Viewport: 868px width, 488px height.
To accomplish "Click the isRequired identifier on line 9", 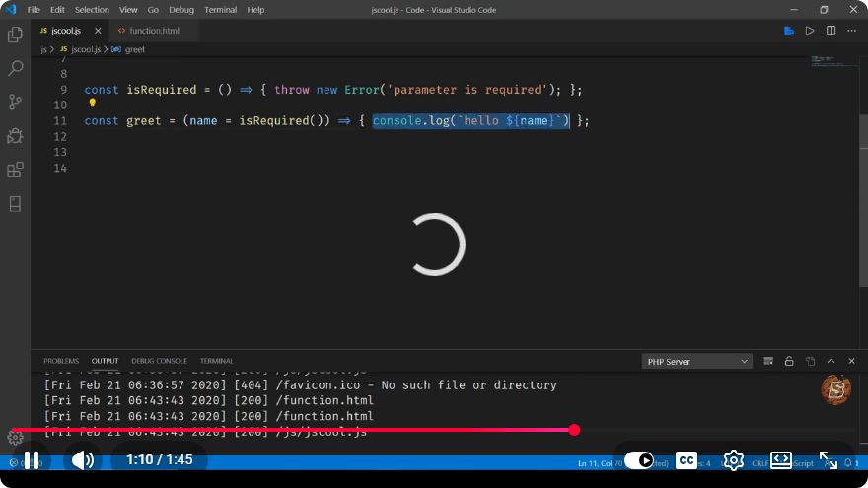I will [x=162, y=90].
